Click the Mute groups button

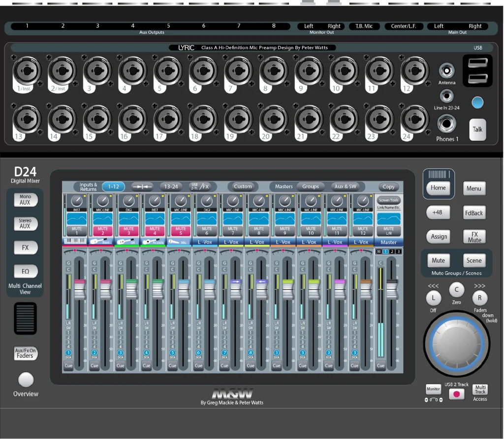(x=438, y=261)
